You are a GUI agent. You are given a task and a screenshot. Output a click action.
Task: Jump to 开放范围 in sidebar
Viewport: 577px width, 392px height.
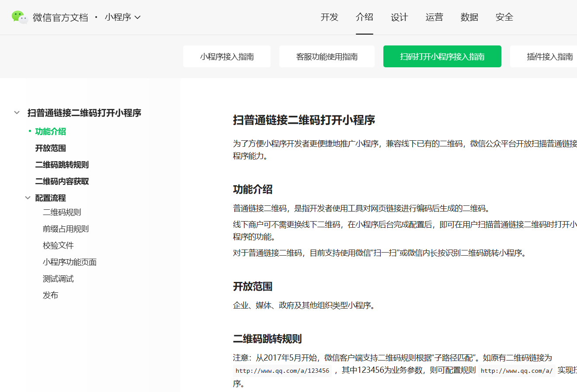click(50, 148)
